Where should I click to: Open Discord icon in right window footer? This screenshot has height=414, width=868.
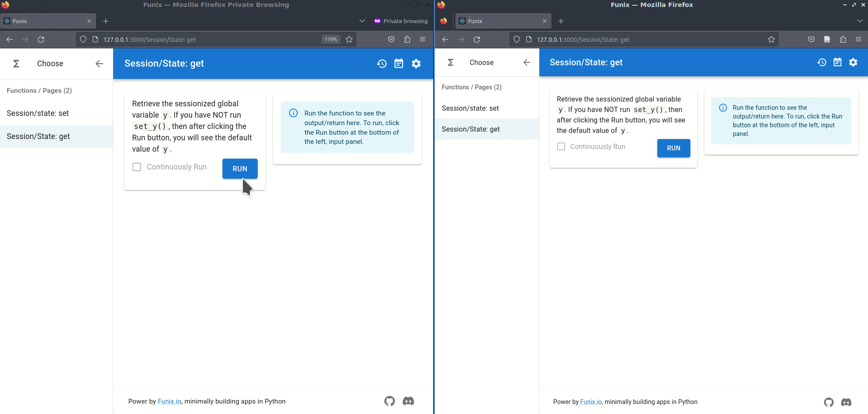point(846,402)
